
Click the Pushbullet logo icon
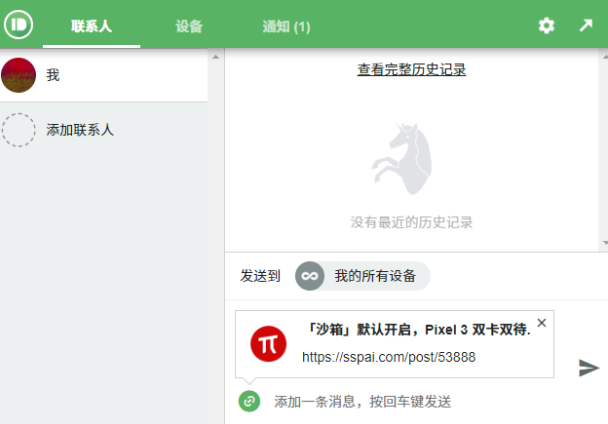[x=18, y=24]
